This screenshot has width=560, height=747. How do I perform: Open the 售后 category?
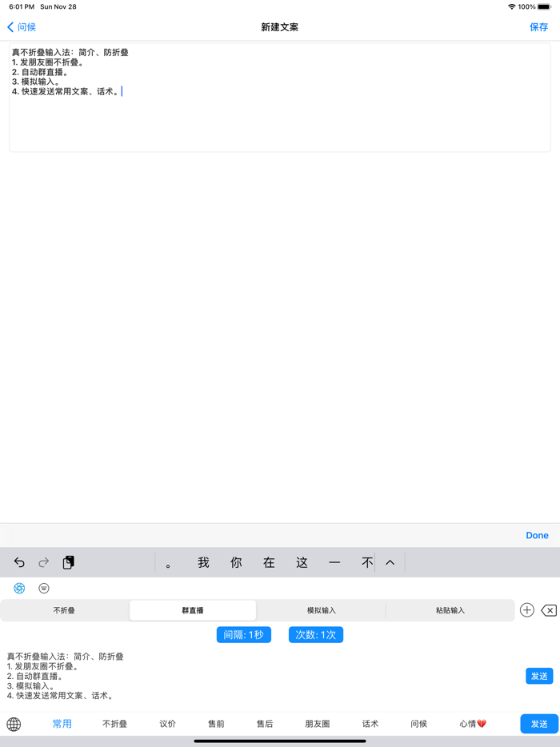click(265, 724)
